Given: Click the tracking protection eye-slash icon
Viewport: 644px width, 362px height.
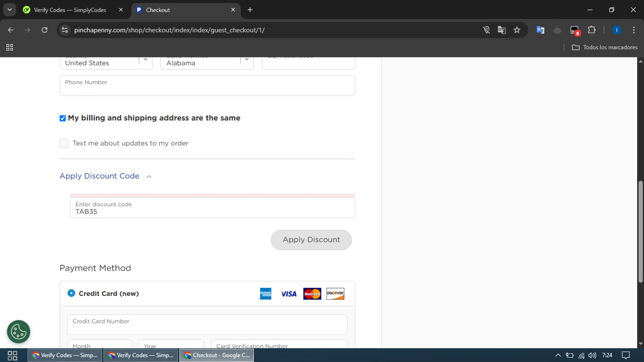Looking at the screenshot, I should click(x=486, y=30).
